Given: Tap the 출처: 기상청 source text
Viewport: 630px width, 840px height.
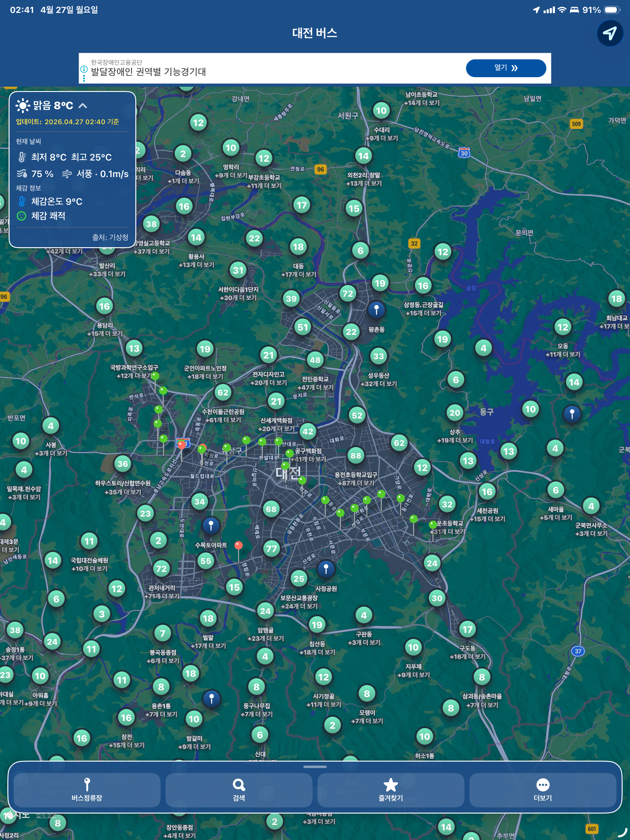Looking at the screenshot, I should 110,237.
